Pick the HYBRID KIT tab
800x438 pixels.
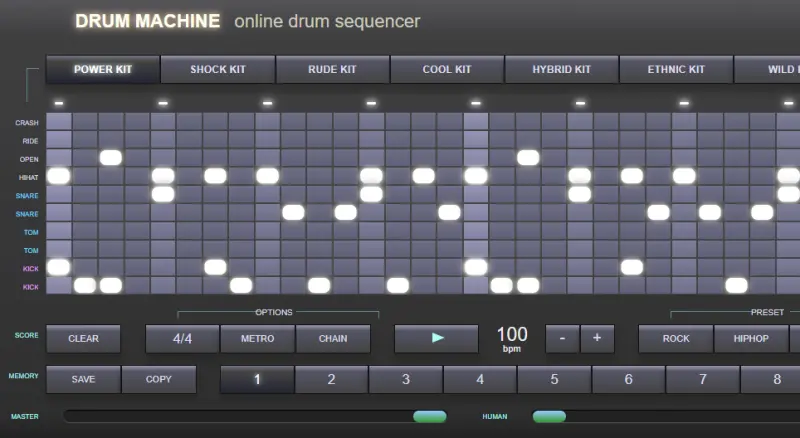click(561, 70)
